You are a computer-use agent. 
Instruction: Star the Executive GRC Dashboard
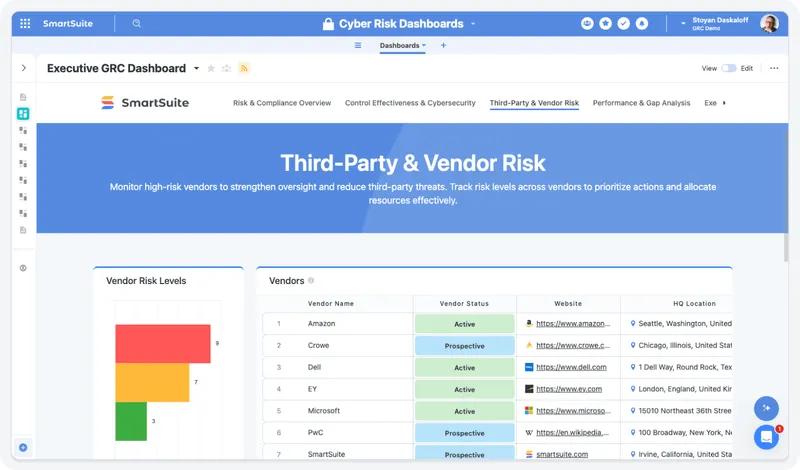[x=211, y=68]
